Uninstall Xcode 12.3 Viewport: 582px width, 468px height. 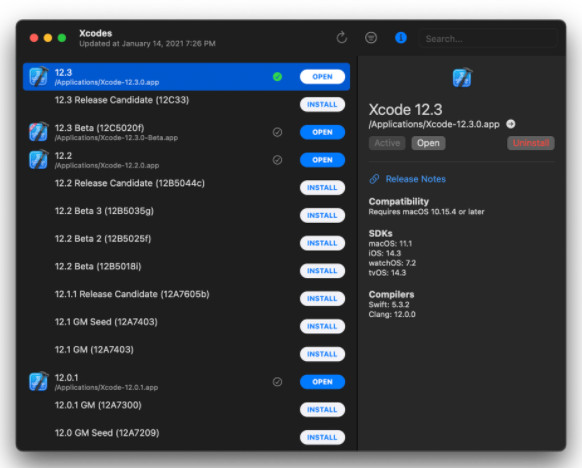[531, 143]
